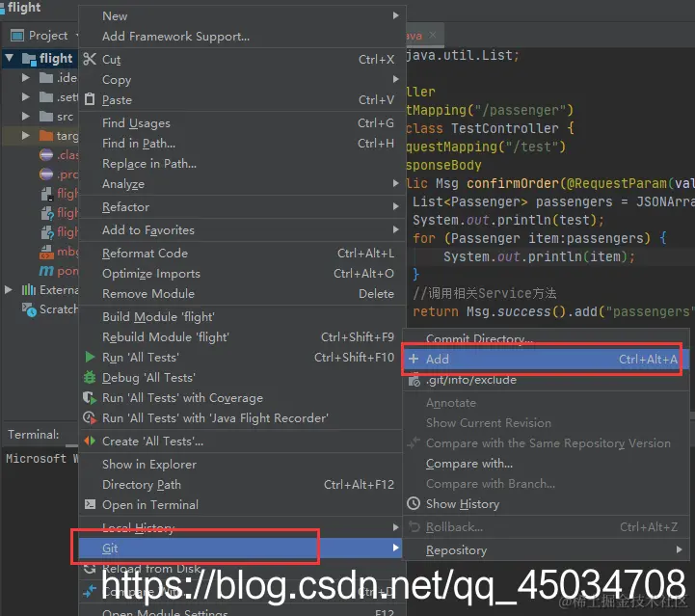Choose Remove Module menu entry
Screen dimensions: 695x616
(240, 294)
